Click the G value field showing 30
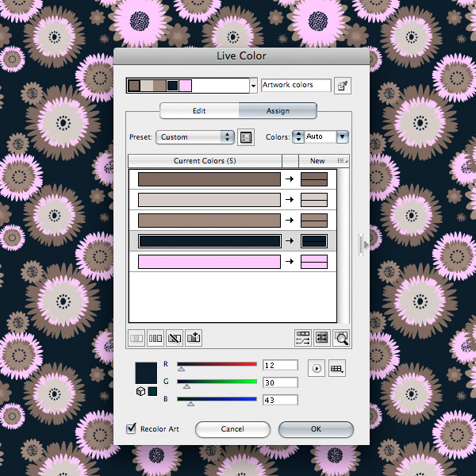This screenshot has height=476, width=476. (280, 382)
